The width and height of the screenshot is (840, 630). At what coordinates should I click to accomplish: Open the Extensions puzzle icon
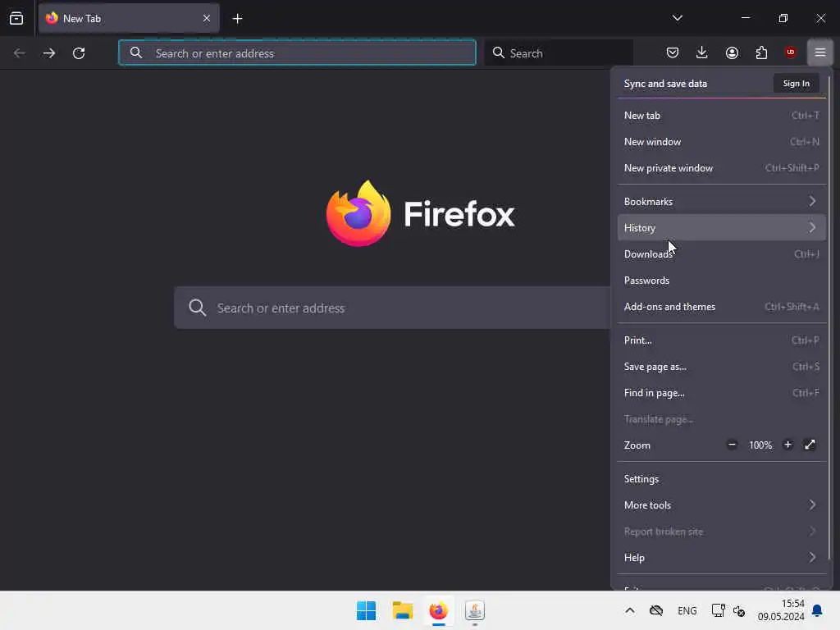coord(761,52)
